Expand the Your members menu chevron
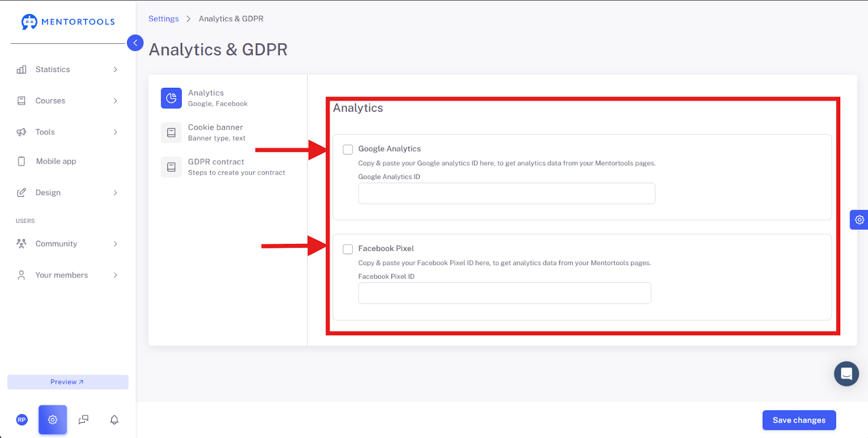The width and height of the screenshot is (868, 438). tap(116, 275)
